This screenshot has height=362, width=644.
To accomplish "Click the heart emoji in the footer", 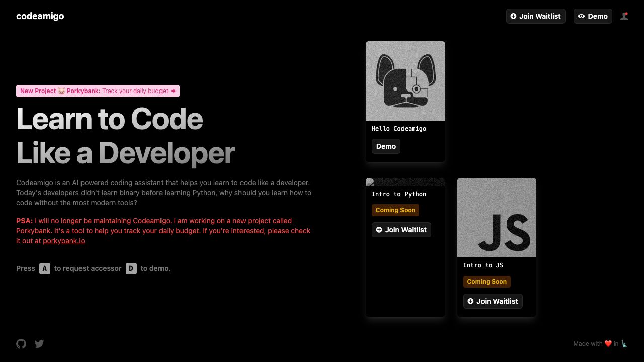I will click(608, 344).
